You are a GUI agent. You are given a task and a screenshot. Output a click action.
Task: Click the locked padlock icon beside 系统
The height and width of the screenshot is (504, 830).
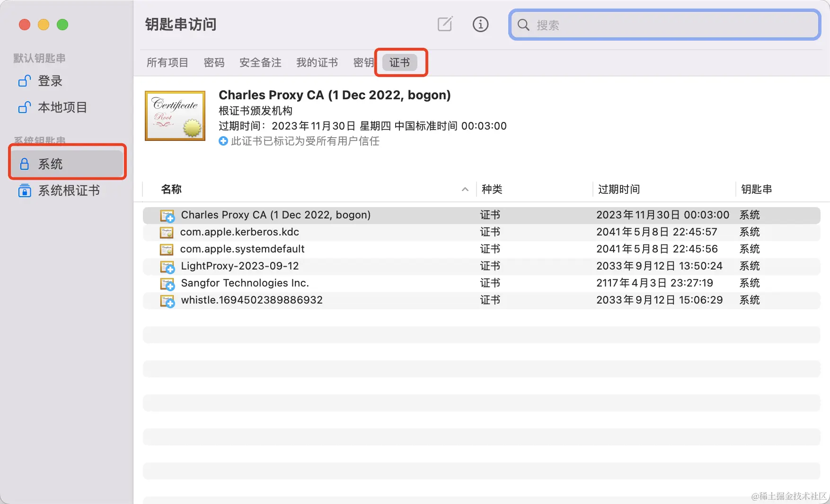point(25,164)
